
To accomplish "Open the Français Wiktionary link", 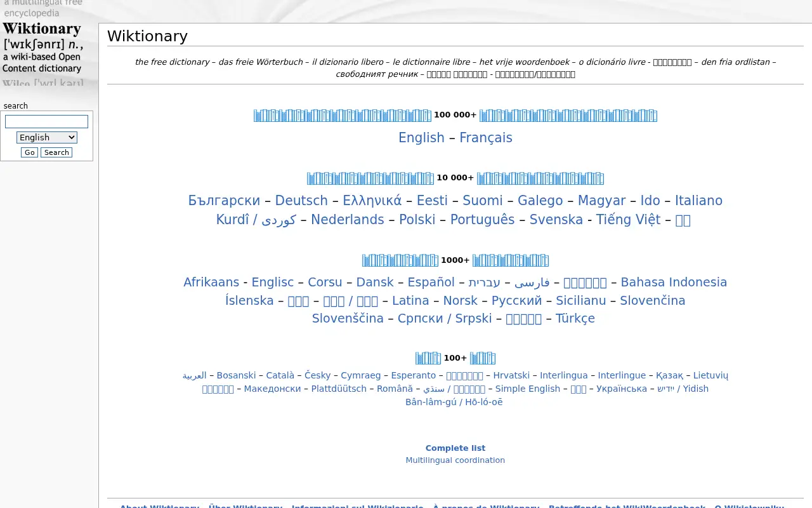I will (486, 138).
